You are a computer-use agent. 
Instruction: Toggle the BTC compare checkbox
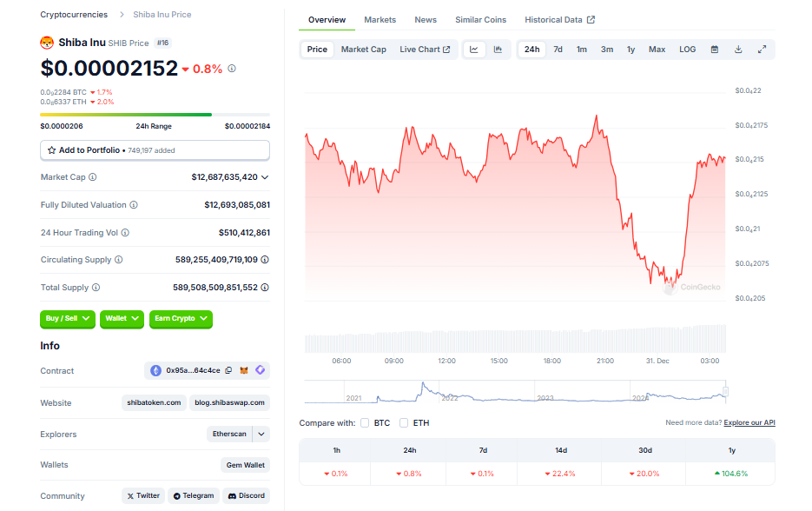pyautogui.click(x=365, y=423)
